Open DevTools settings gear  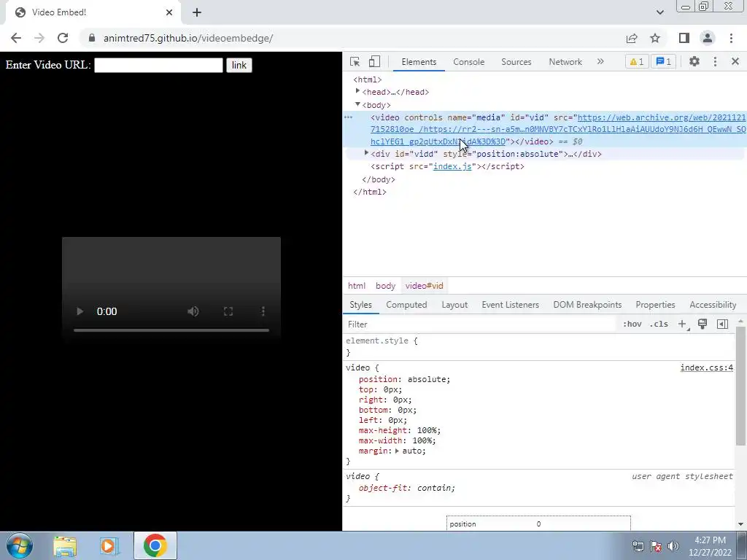pyautogui.click(x=694, y=61)
